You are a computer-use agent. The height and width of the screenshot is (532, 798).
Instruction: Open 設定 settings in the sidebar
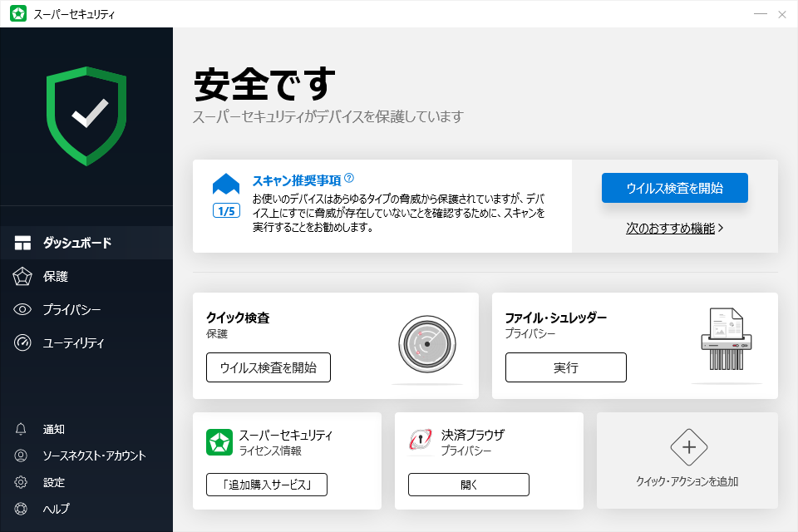coord(54,482)
